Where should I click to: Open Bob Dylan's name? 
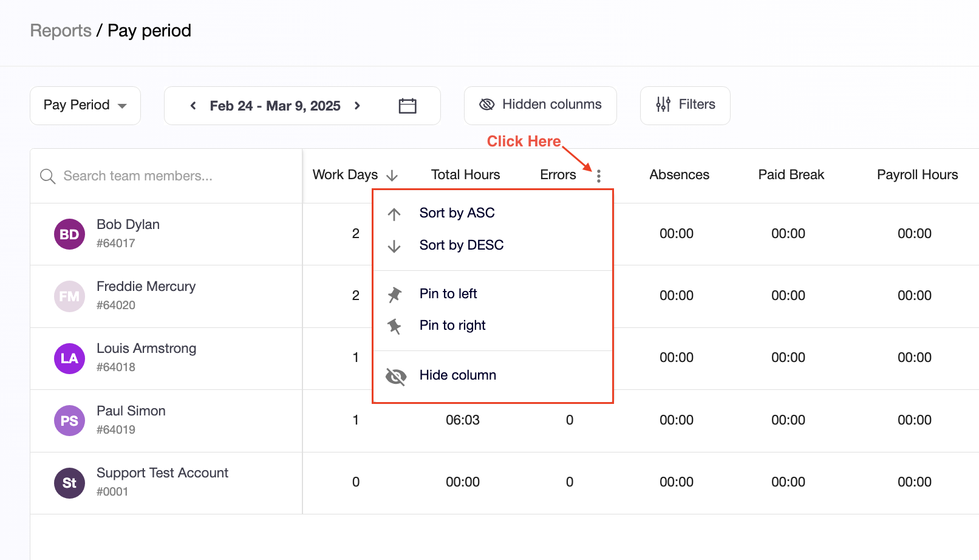[x=128, y=225]
